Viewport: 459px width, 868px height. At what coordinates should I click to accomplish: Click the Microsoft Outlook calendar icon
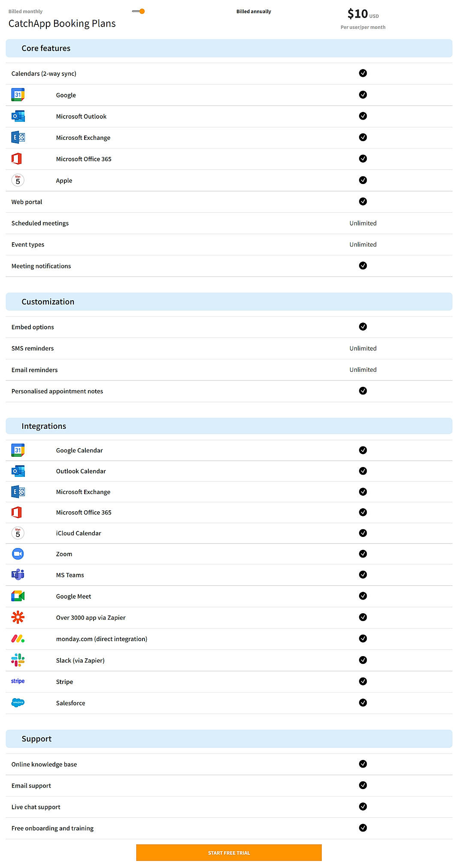18,116
